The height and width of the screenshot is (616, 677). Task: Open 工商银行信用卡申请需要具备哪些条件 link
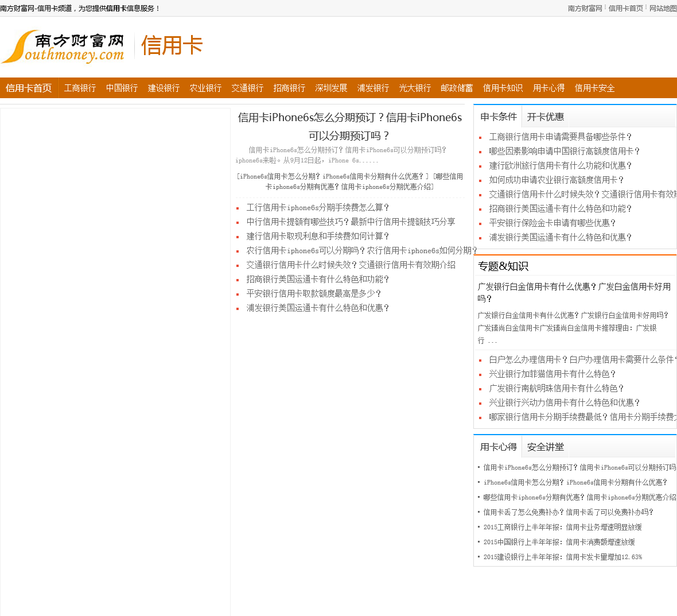tap(561, 137)
